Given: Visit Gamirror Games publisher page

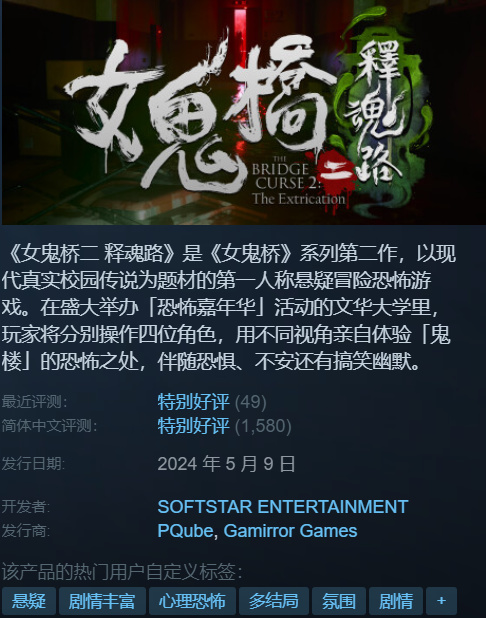Looking at the screenshot, I should 290,531.
